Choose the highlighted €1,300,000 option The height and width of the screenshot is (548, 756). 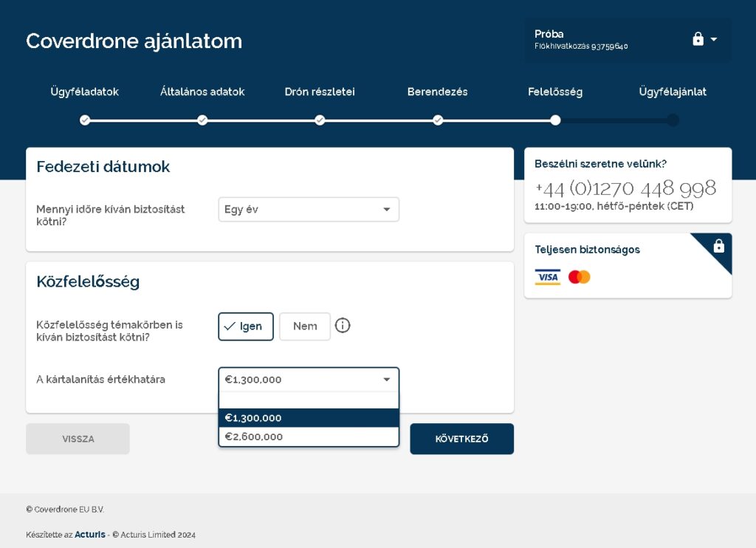[309, 418]
